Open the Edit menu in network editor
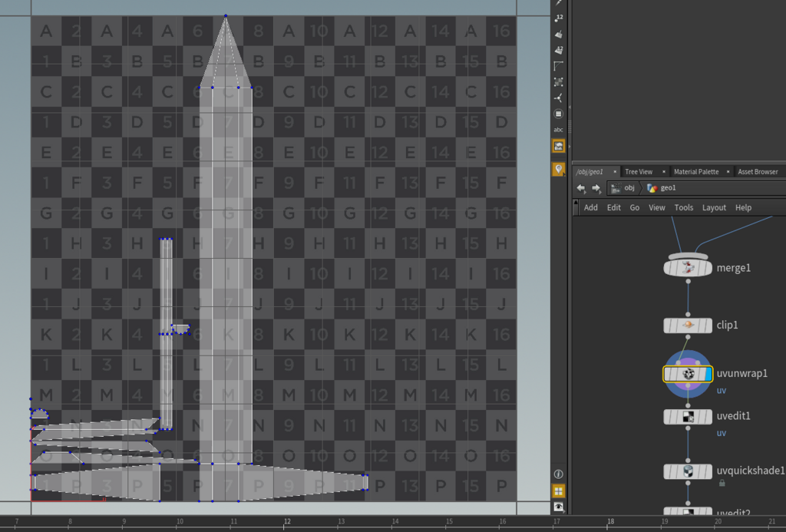 pos(613,207)
